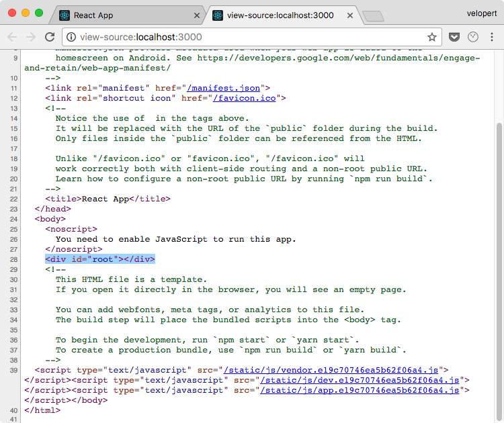This screenshot has width=504, height=423.
Task: Open the /manifest.json link
Action: pos(223,88)
